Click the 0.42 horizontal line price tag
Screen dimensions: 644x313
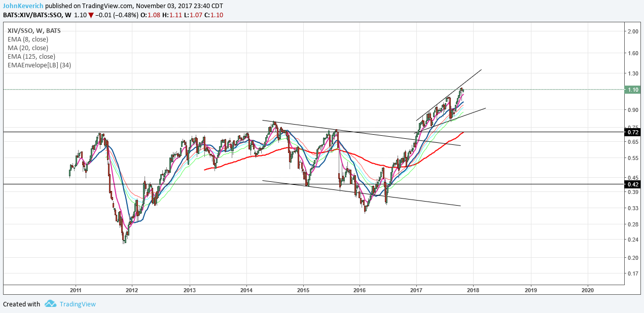click(632, 184)
